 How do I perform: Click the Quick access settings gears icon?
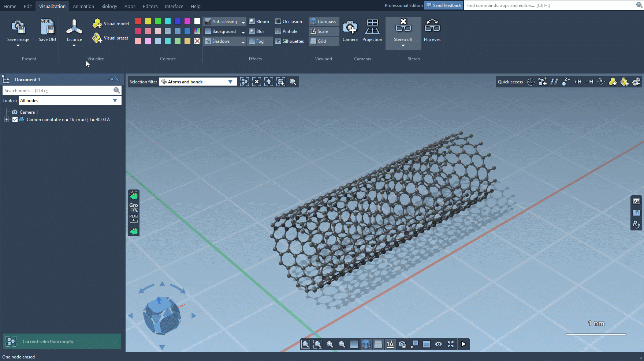click(636, 82)
